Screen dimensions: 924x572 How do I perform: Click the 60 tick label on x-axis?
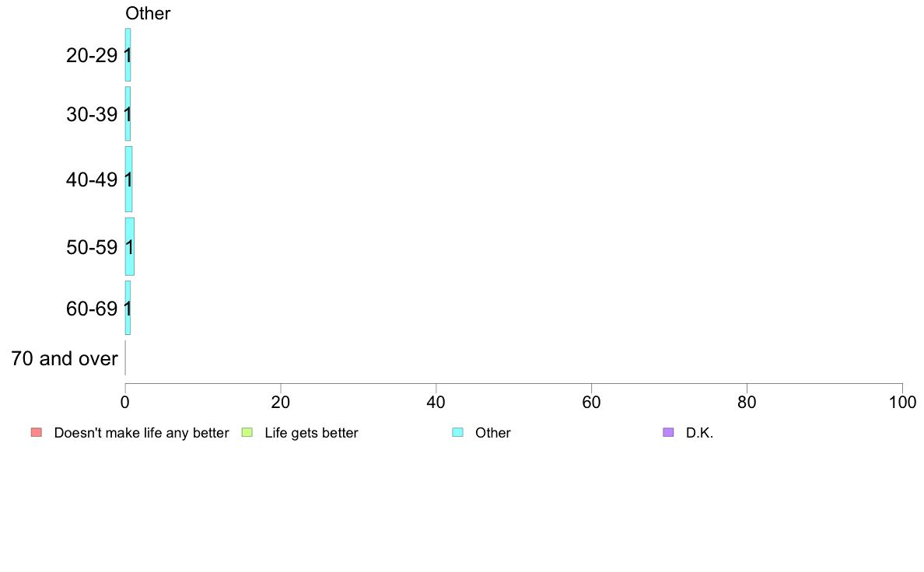click(592, 403)
